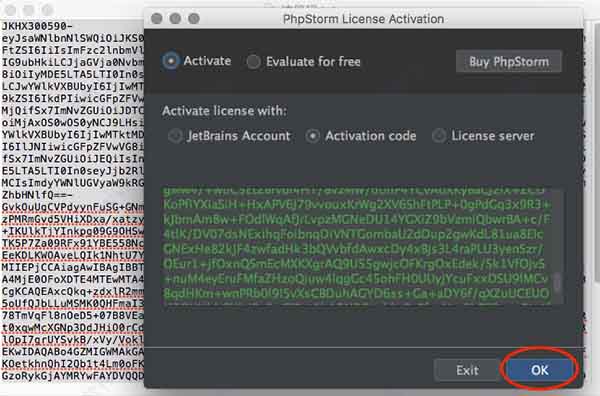Confirm activation with the OK button
600x396 pixels.
pos(540,370)
